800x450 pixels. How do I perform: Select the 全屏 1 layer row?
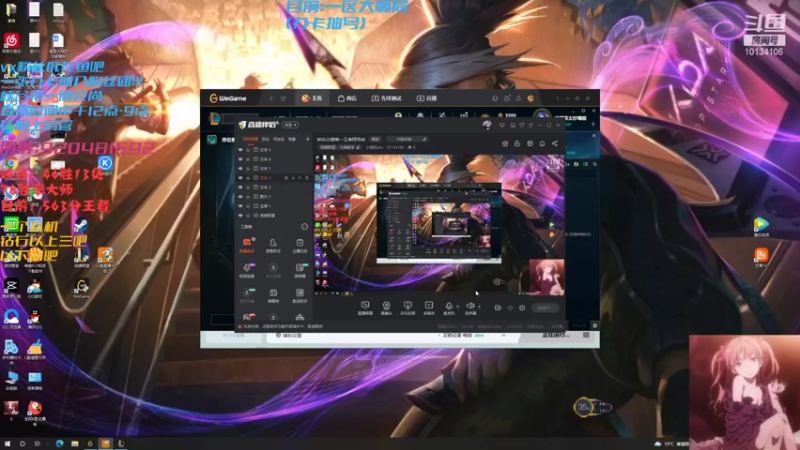(274, 206)
